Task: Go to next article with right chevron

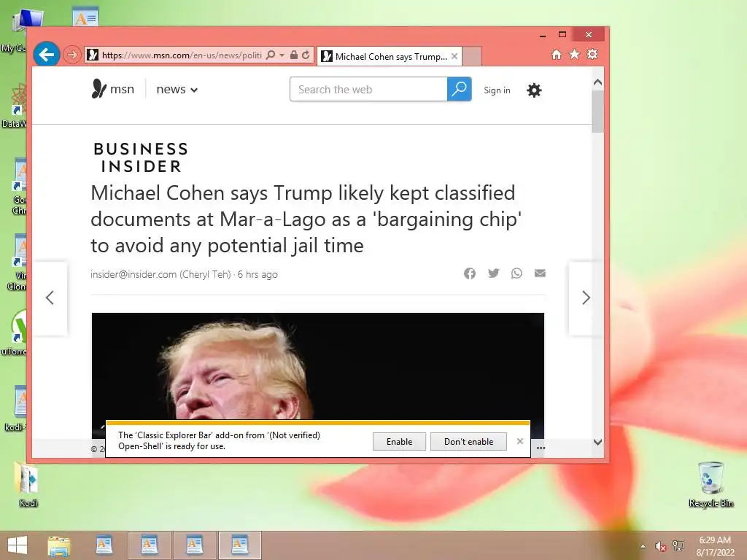Action: [586, 298]
